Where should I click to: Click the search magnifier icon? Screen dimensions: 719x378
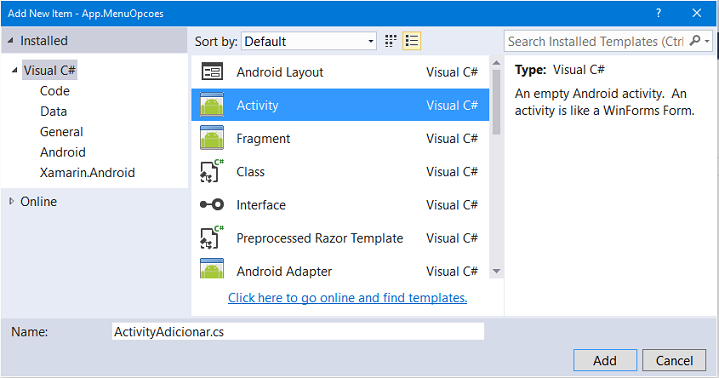click(695, 41)
